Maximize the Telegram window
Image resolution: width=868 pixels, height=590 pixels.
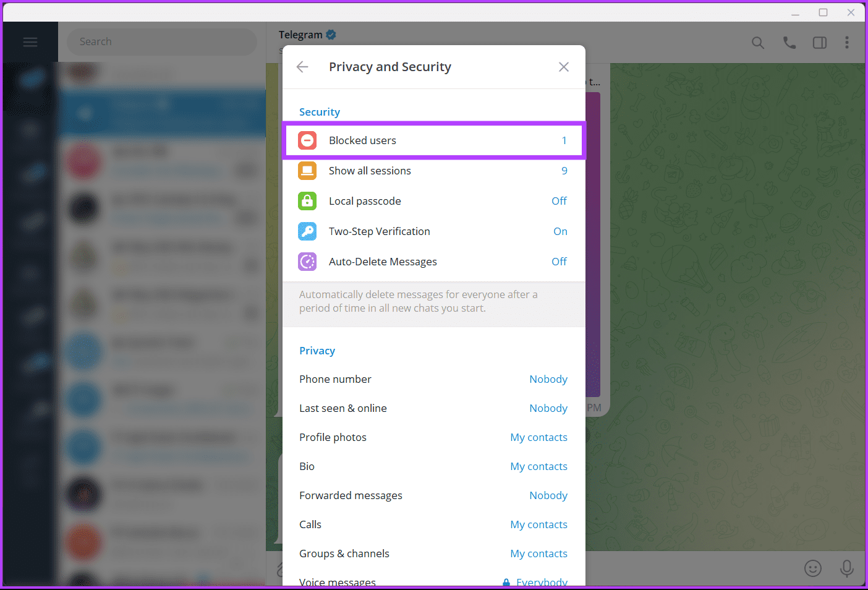(x=823, y=12)
